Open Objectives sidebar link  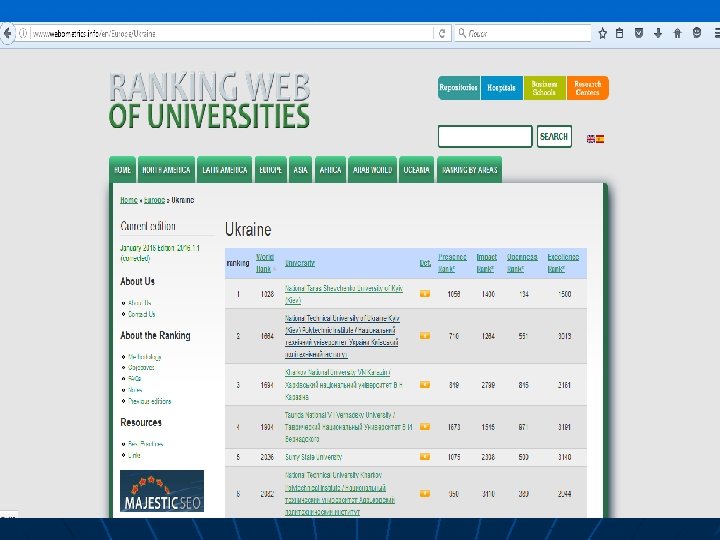[x=141, y=368]
